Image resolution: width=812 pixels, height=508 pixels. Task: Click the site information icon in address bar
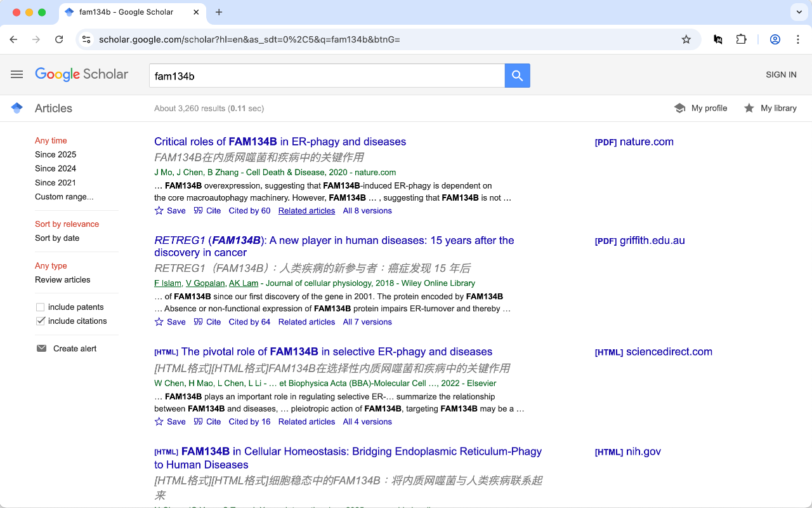(87, 39)
